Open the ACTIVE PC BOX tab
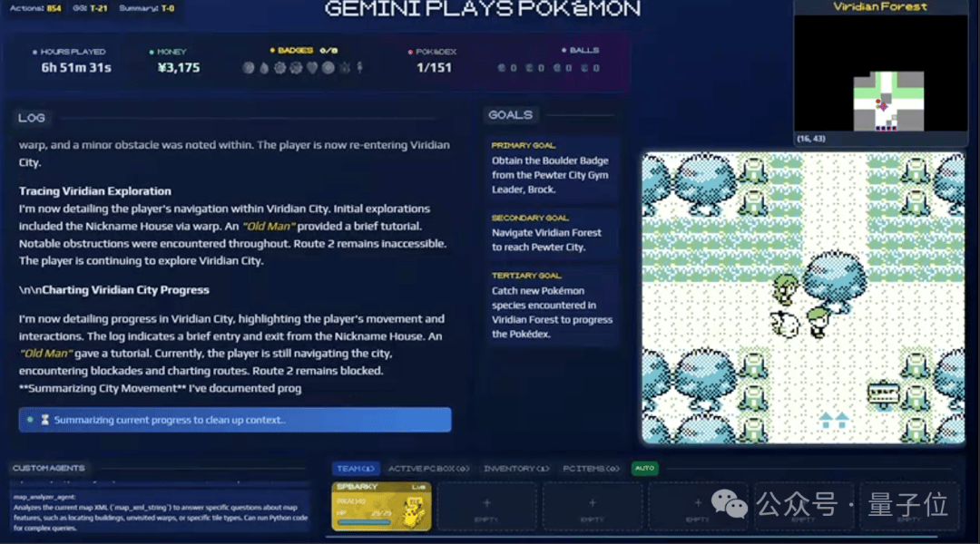 pos(428,469)
